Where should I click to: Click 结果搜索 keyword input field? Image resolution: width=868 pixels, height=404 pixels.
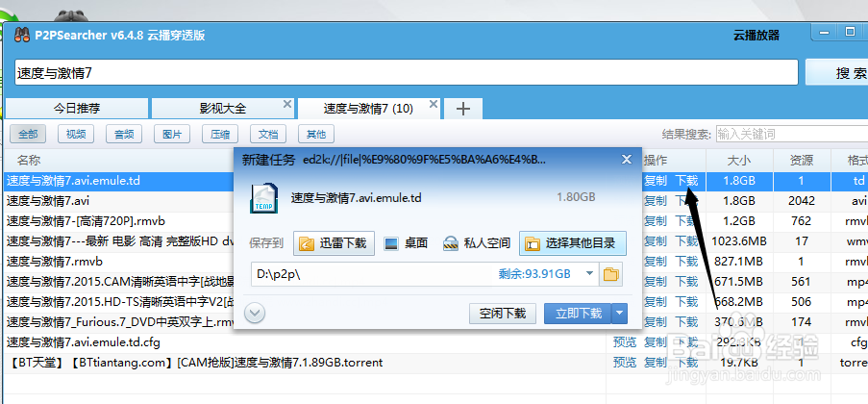[792, 134]
